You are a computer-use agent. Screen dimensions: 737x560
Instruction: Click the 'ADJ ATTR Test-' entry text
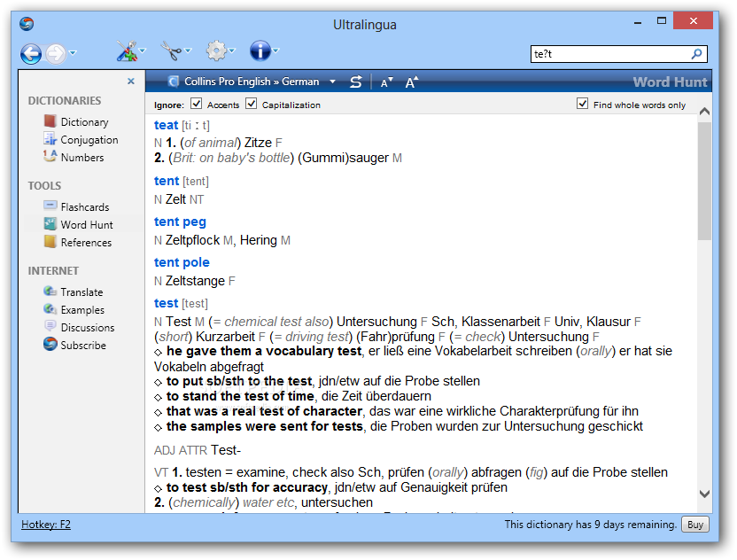coord(197,450)
